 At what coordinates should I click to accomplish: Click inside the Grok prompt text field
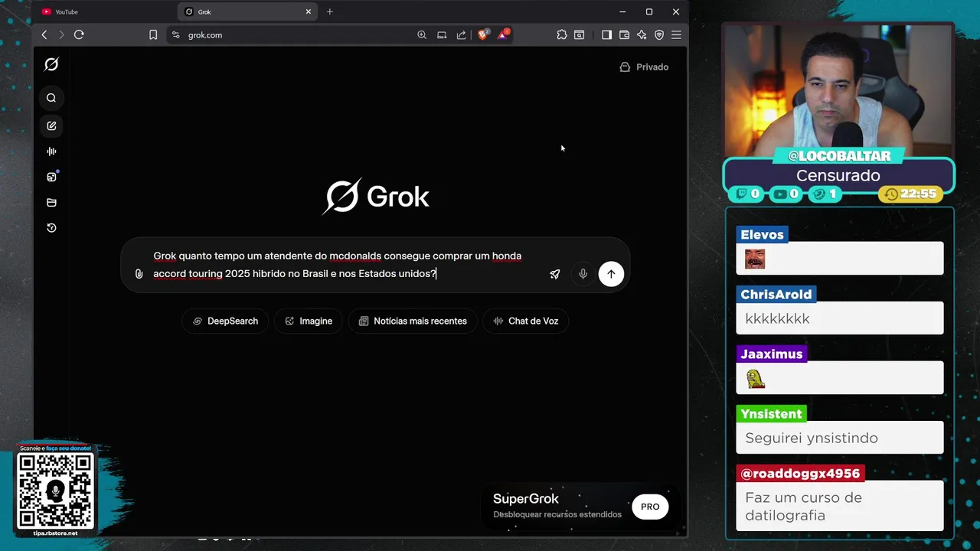[337, 265]
